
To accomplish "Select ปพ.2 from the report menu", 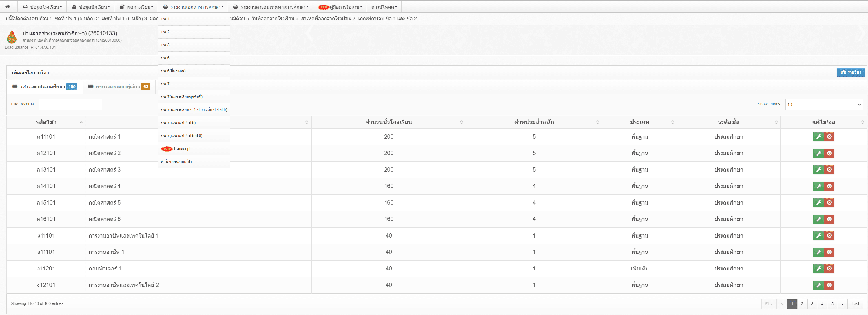I will click(194, 32).
